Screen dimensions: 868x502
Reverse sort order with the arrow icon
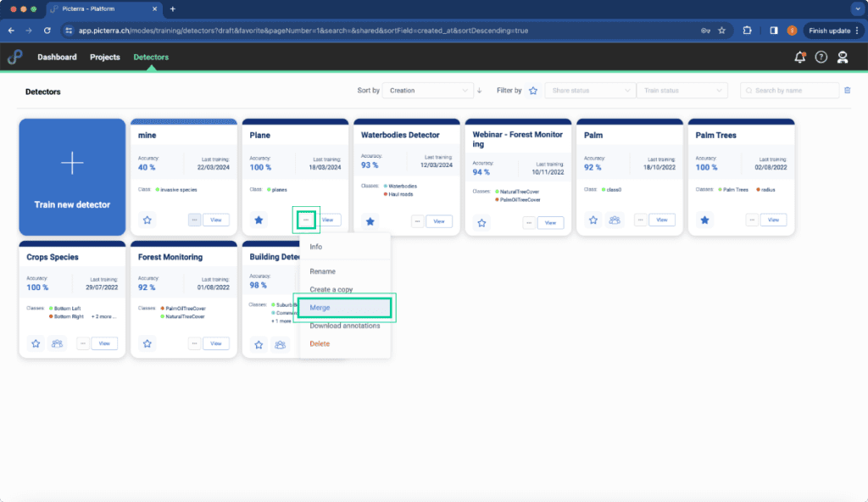click(480, 91)
